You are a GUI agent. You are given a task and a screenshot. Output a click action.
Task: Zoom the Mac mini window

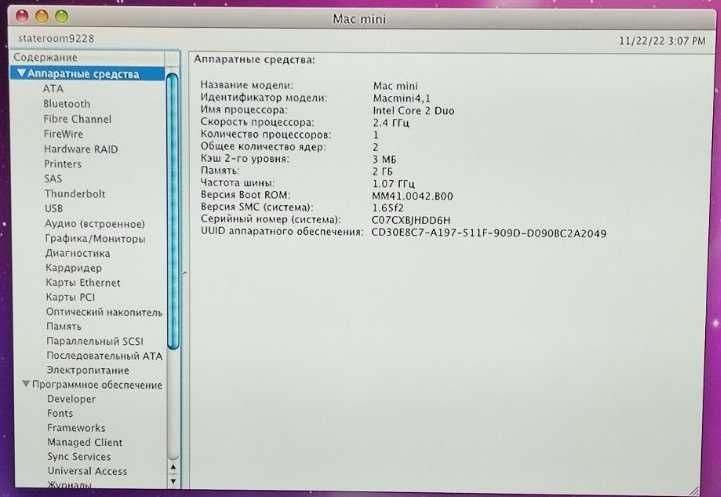(x=62, y=17)
